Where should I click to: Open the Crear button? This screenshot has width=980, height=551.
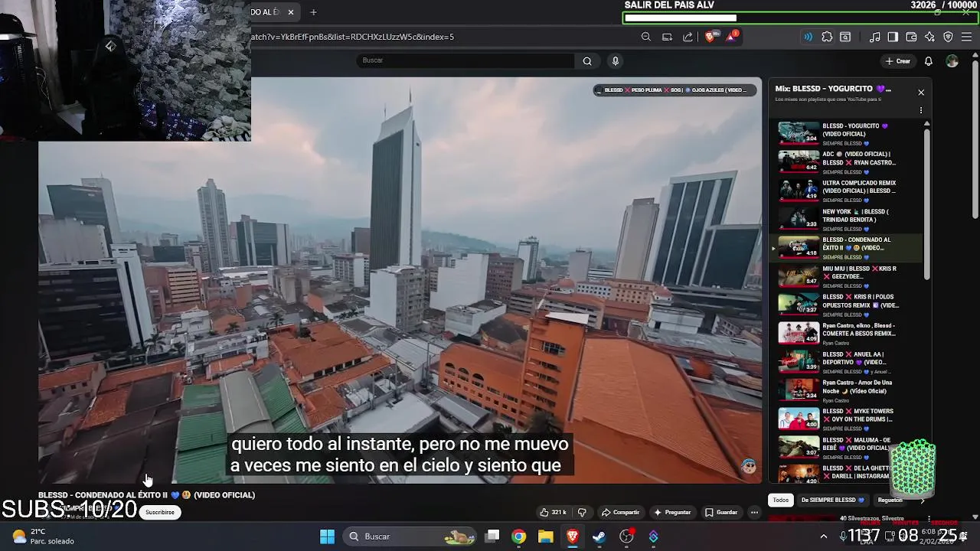tap(898, 61)
